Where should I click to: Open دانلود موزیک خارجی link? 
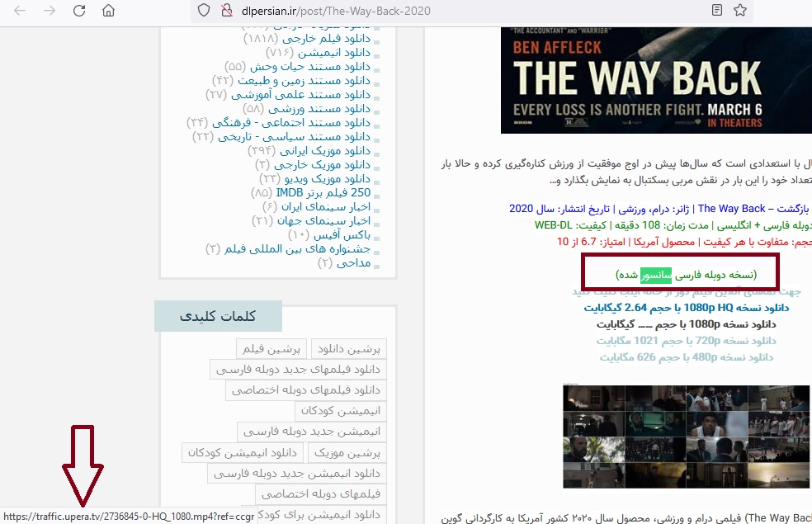pos(322,165)
